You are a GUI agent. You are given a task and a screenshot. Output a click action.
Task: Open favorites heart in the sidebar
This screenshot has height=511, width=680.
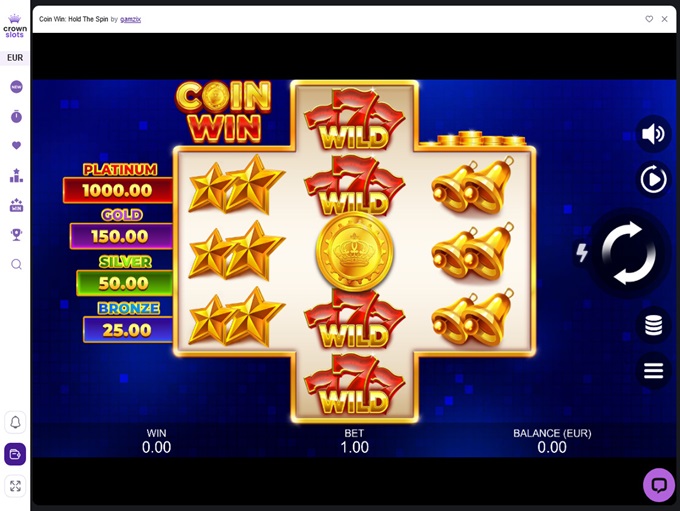coord(16,145)
